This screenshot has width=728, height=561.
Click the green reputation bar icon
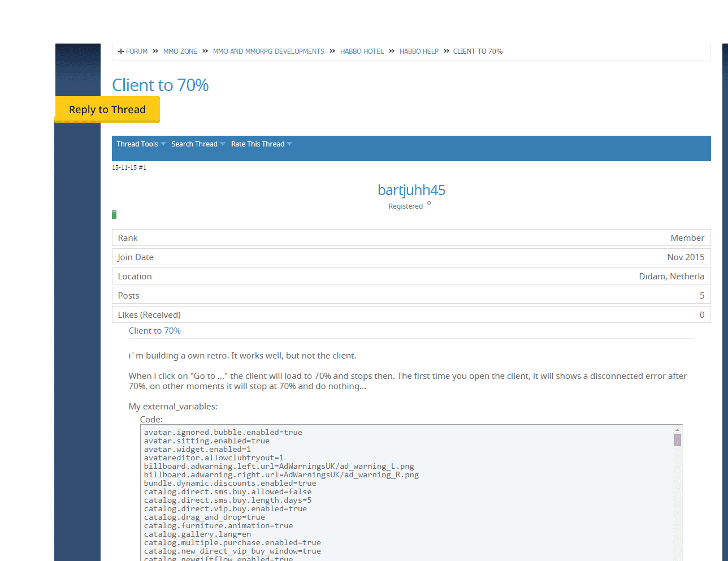click(114, 214)
